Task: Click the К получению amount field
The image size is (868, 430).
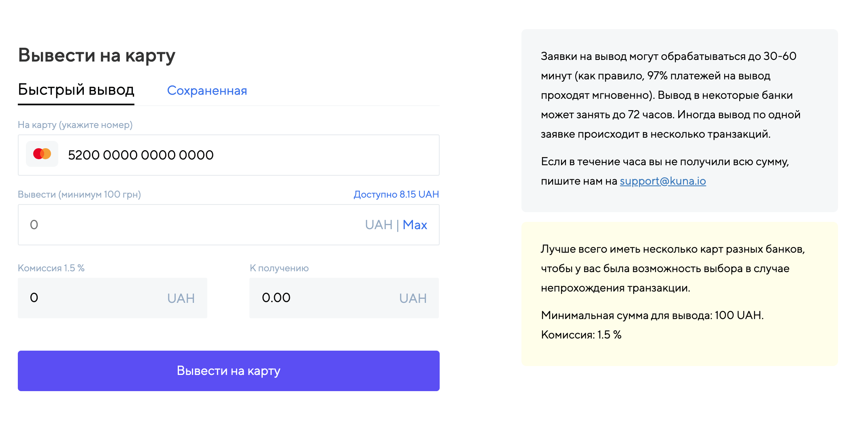Action: click(x=324, y=298)
